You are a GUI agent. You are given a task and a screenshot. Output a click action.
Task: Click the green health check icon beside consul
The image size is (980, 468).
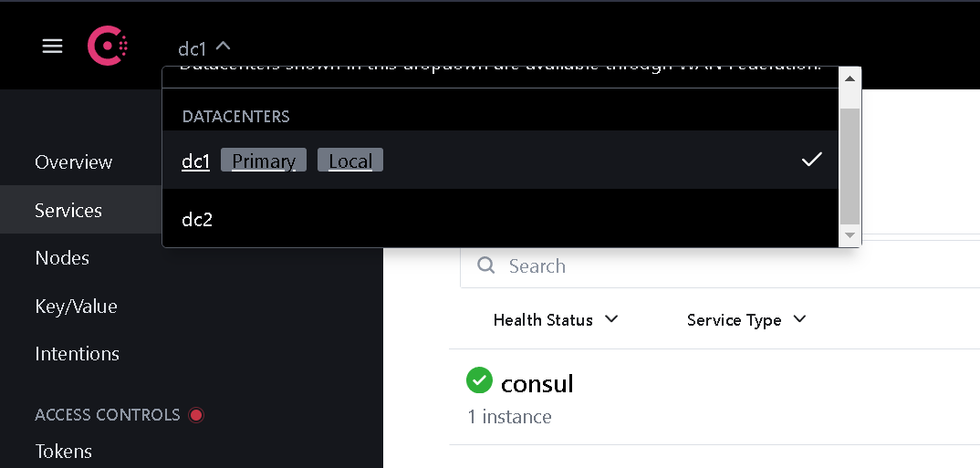pyautogui.click(x=479, y=380)
